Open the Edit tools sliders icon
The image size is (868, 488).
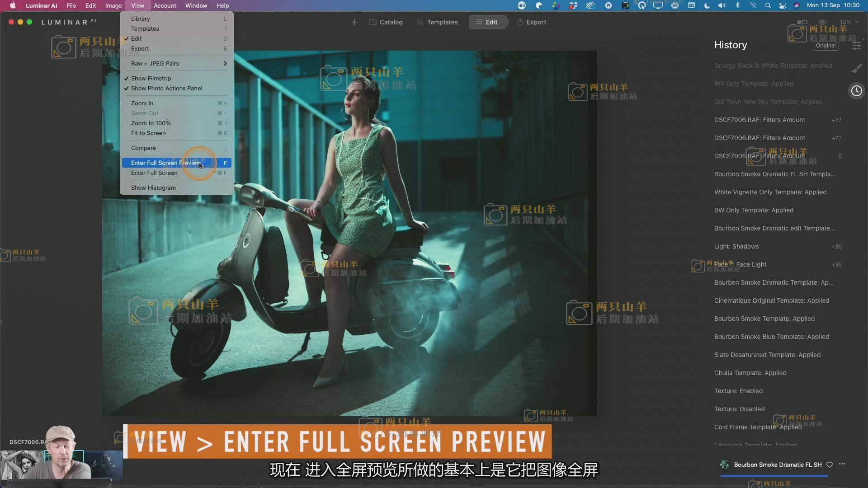(857, 46)
